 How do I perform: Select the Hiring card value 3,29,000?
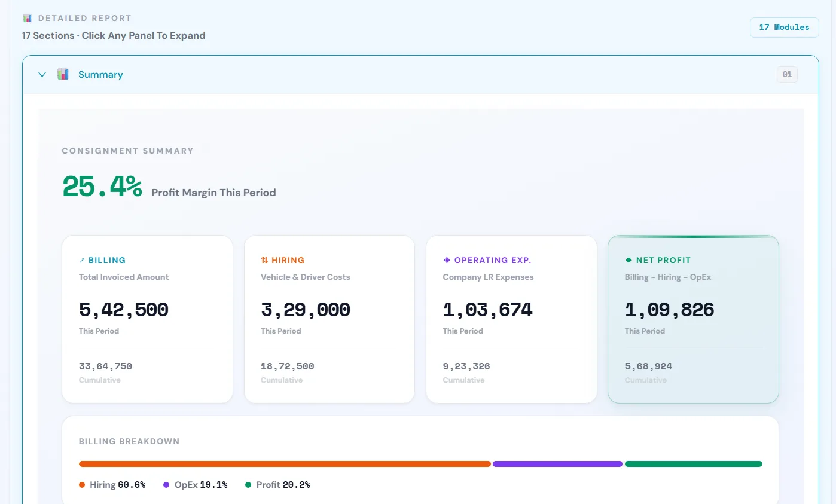[306, 310]
